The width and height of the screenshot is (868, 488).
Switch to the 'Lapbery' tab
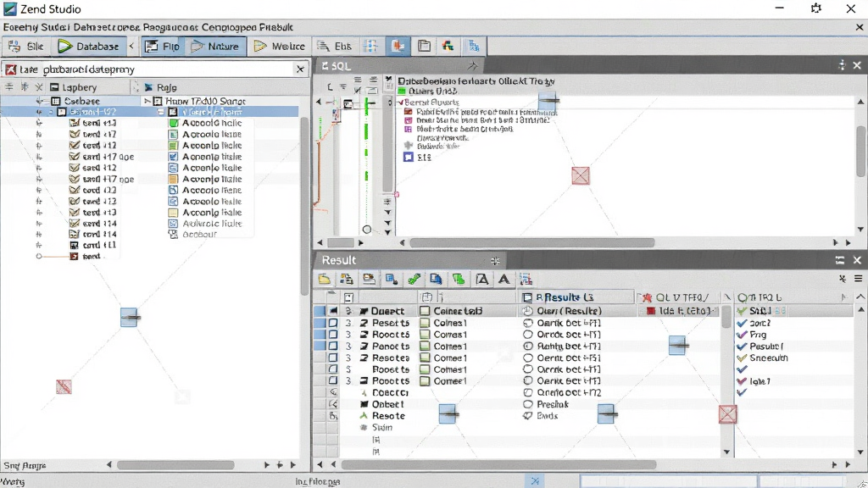coord(73,87)
